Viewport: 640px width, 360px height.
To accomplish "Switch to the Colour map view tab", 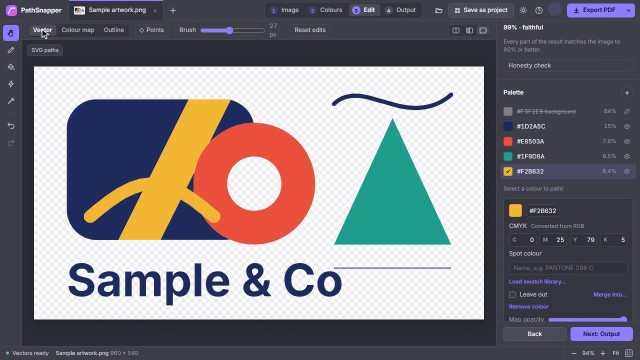I will pyautogui.click(x=78, y=30).
